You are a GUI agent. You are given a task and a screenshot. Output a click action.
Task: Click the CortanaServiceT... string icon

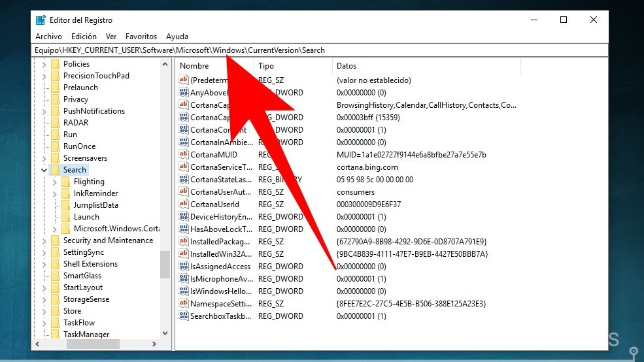(184, 167)
